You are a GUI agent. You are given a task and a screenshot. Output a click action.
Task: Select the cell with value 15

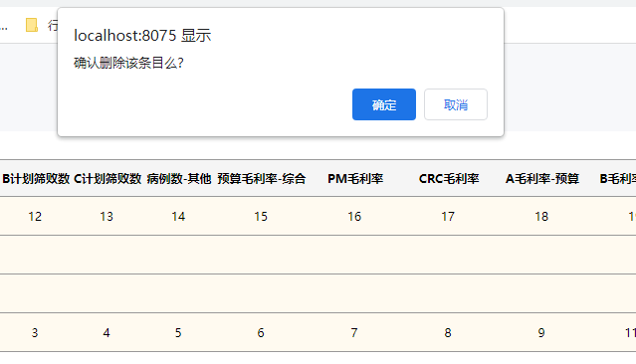click(x=261, y=217)
